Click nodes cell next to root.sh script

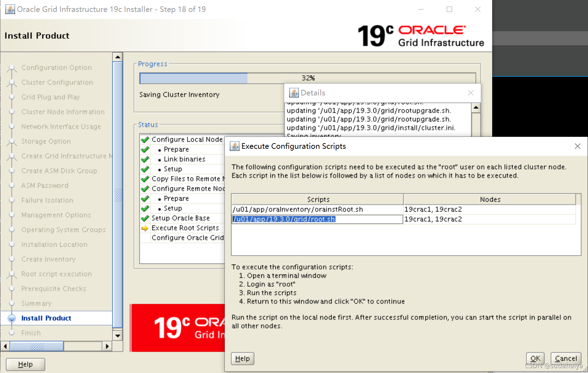[x=490, y=219]
